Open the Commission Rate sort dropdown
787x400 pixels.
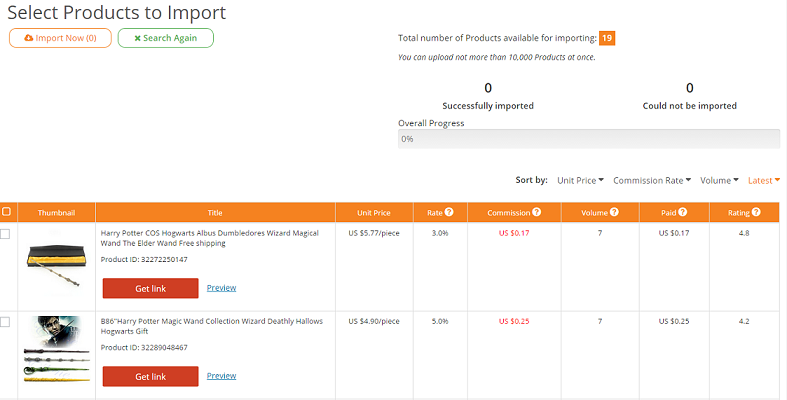pyautogui.click(x=652, y=180)
